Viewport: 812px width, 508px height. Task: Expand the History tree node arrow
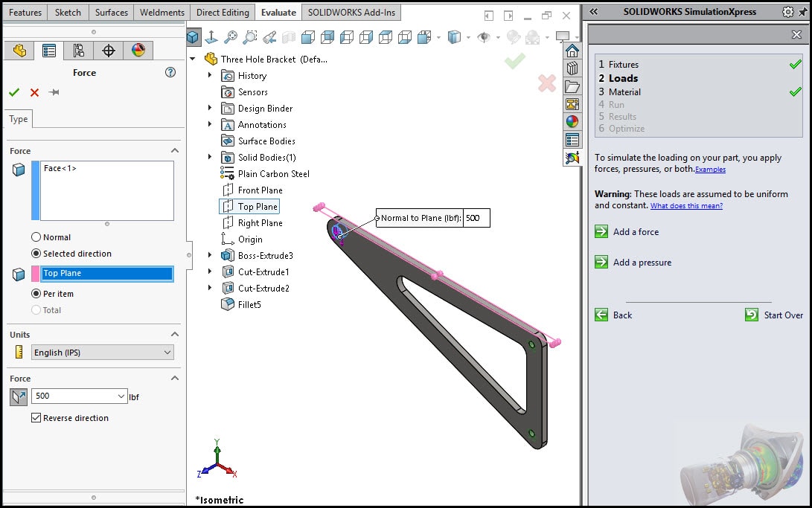[210, 75]
